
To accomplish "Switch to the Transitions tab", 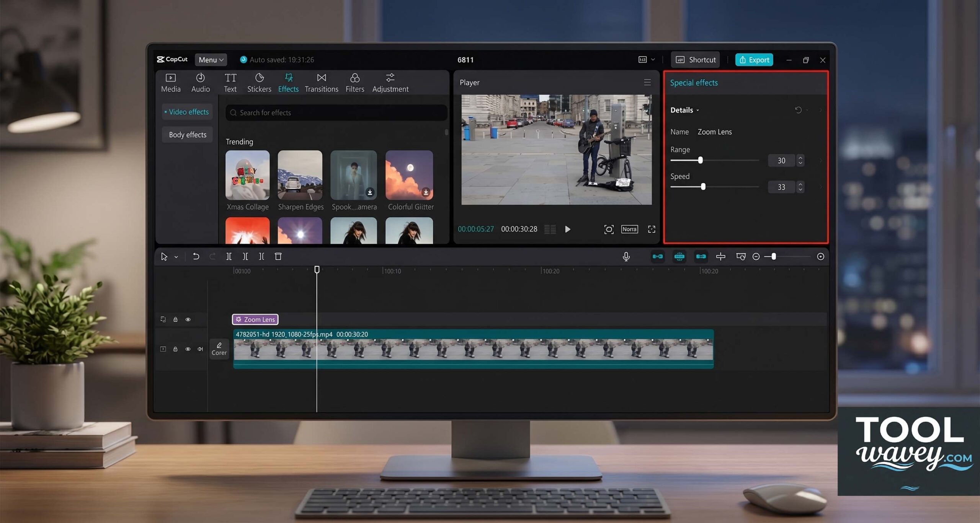I will coord(322,83).
